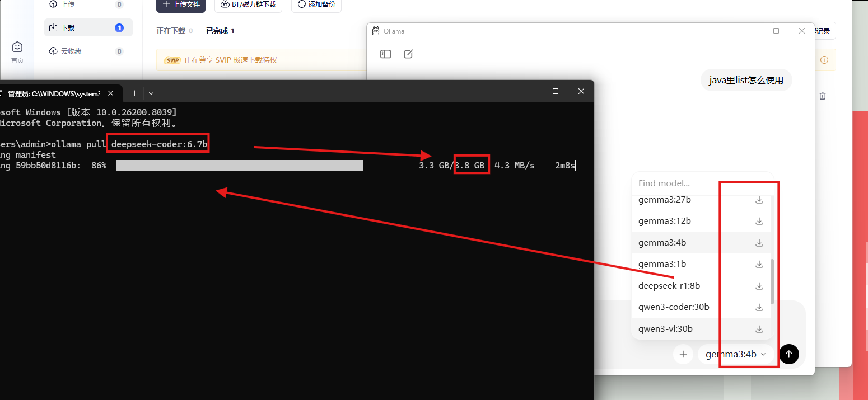This screenshot has height=400, width=868.
Task: Select gemma3:27b from the model list
Action: [x=664, y=200]
